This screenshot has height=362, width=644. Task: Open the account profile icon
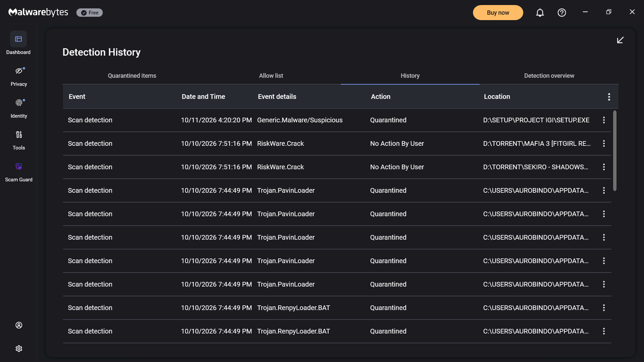coord(19,325)
